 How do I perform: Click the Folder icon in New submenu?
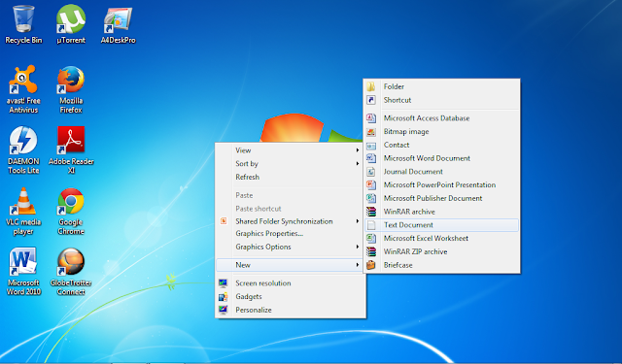371,86
